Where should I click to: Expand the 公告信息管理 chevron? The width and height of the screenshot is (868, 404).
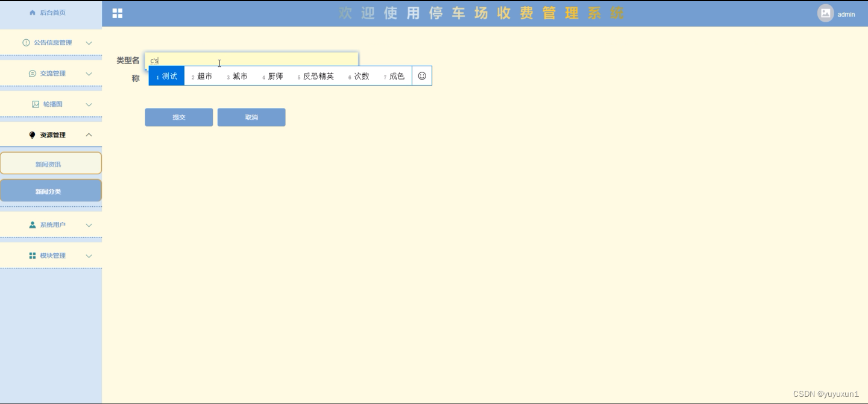pyautogui.click(x=89, y=43)
